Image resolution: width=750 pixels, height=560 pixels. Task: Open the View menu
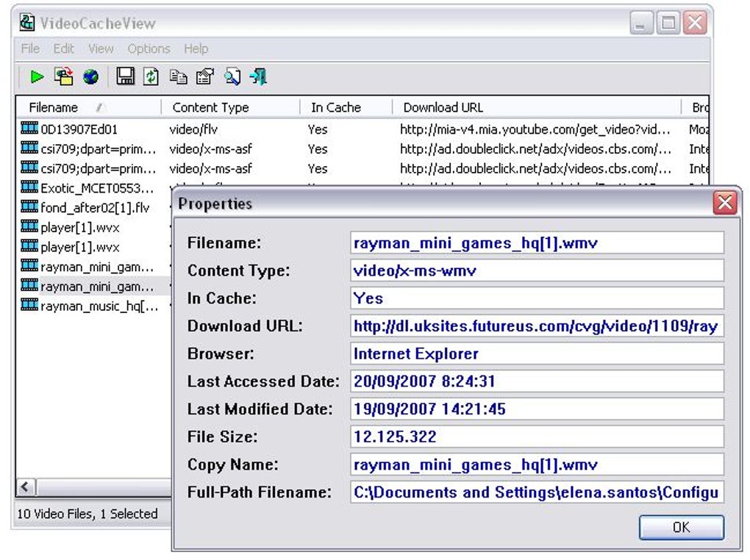point(101,49)
